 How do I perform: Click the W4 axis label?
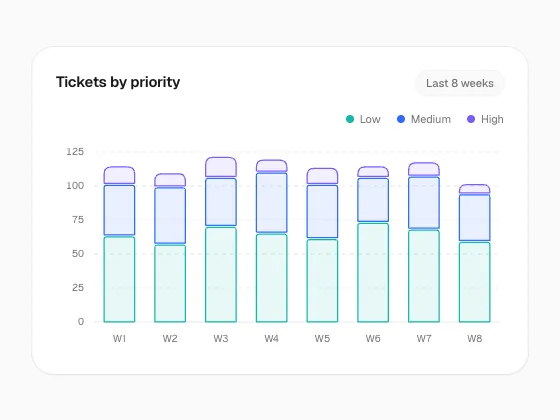tap(271, 339)
